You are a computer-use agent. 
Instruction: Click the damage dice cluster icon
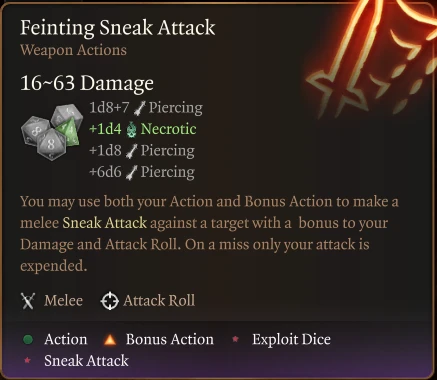[x=52, y=133]
